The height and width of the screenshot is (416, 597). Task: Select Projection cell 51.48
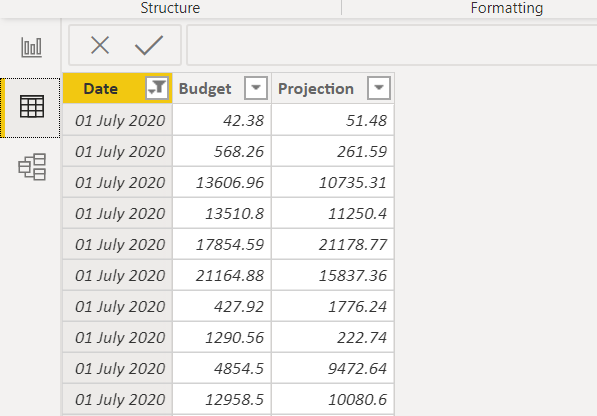click(333, 121)
